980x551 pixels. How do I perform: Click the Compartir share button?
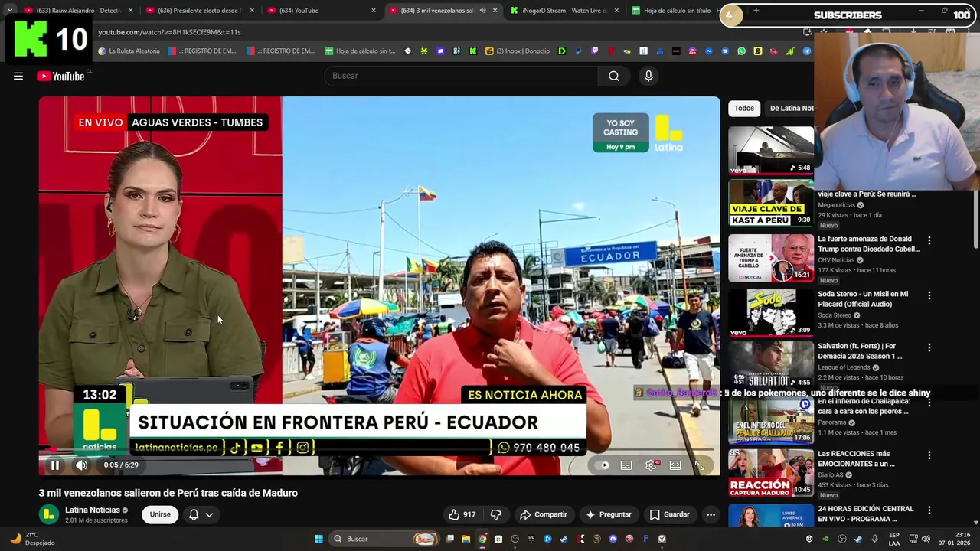pyautogui.click(x=543, y=514)
